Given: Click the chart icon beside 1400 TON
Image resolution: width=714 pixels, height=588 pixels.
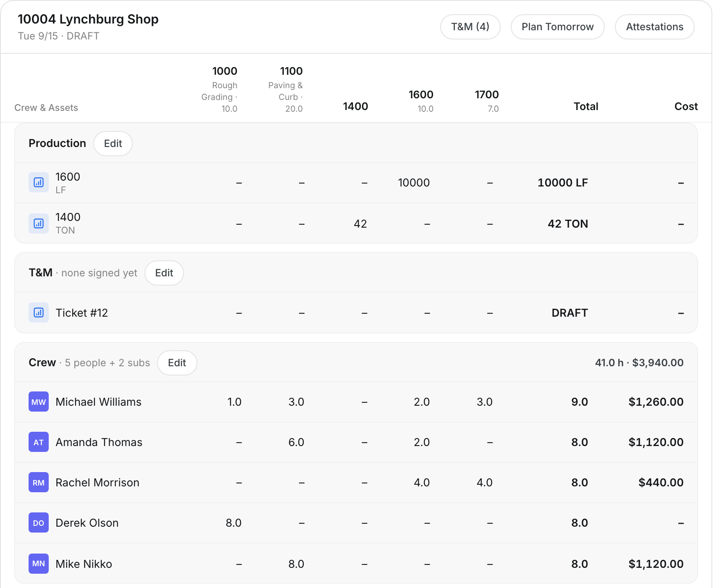Looking at the screenshot, I should [x=39, y=223].
